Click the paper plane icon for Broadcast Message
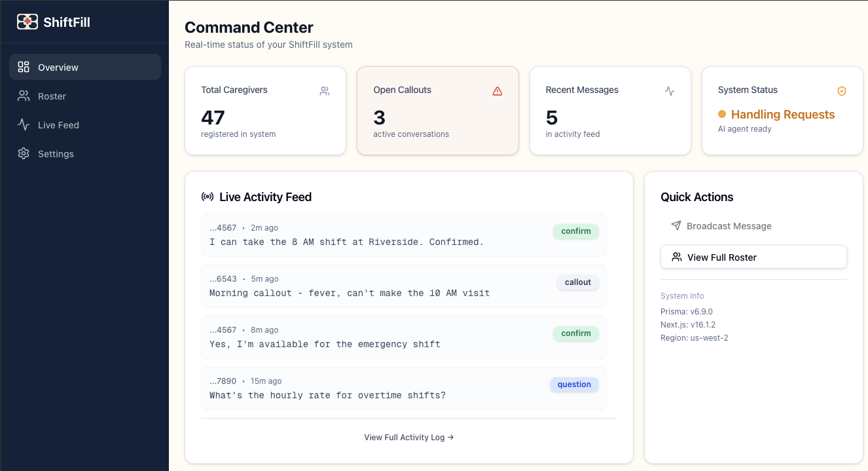This screenshot has height=471, width=868. click(676, 225)
